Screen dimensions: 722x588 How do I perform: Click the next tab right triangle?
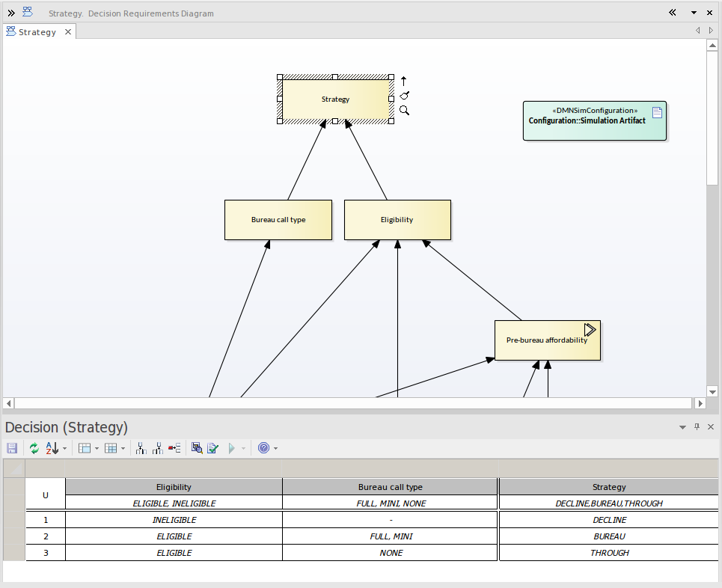click(711, 31)
